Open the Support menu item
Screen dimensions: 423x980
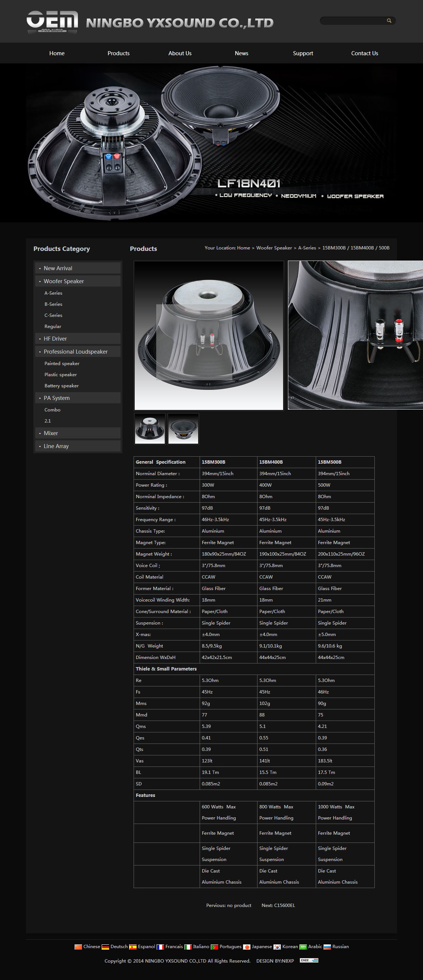[x=303, y=53]
